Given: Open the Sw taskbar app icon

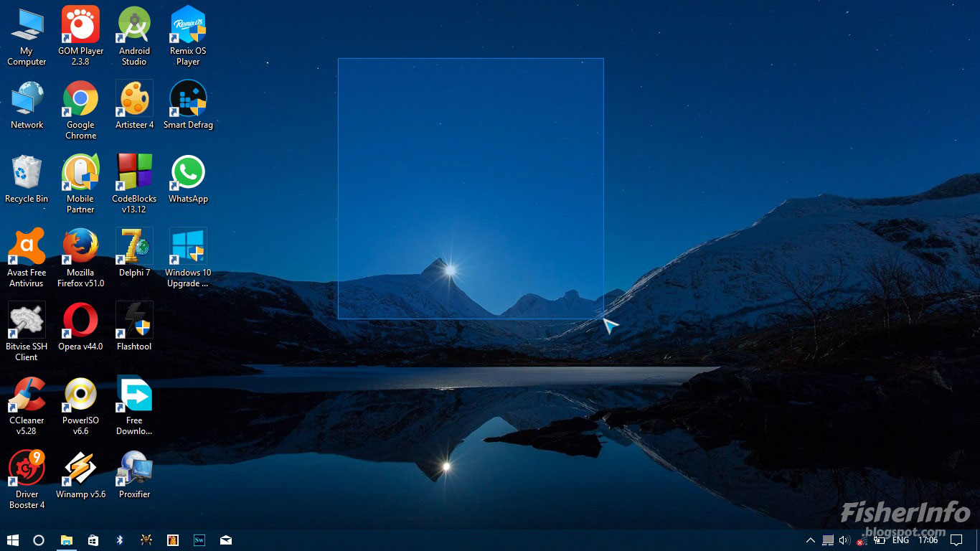Looking at the screenshot, I should click(199, 540).
